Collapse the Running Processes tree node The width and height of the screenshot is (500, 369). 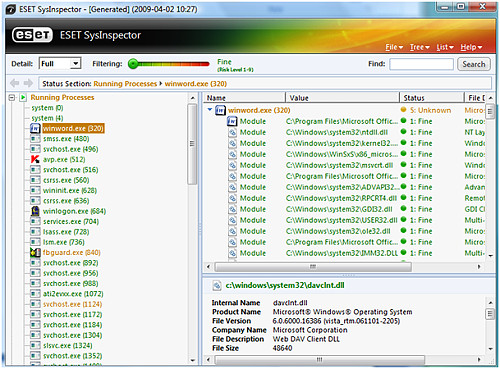(x=12, y=98)
